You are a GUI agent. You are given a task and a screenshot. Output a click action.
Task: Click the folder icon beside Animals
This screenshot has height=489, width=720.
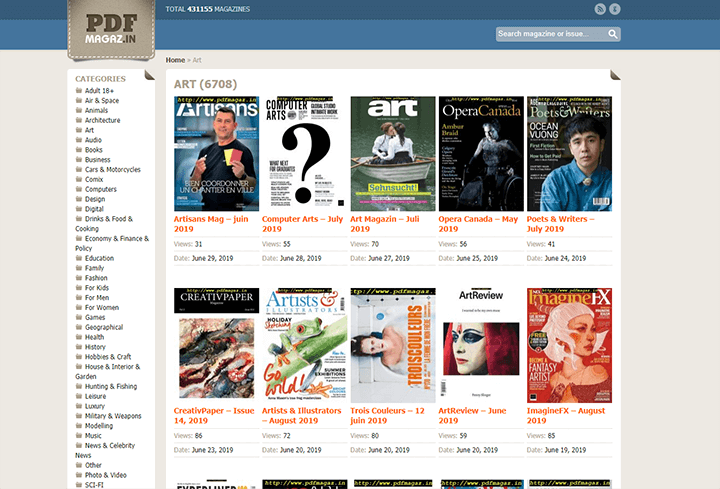[79, 110]
